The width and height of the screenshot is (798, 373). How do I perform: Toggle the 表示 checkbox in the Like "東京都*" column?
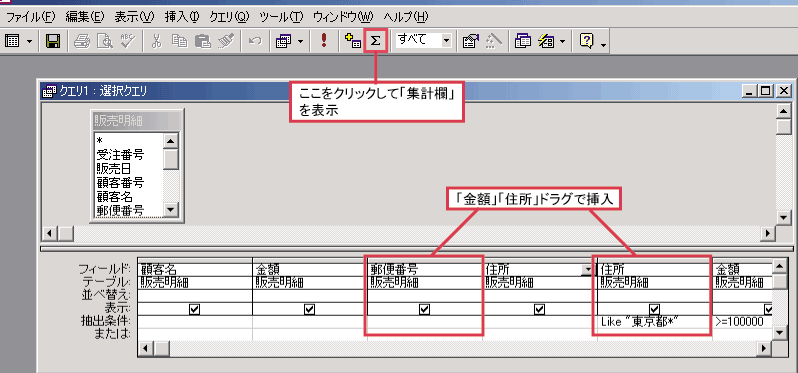tap(655, 309)
